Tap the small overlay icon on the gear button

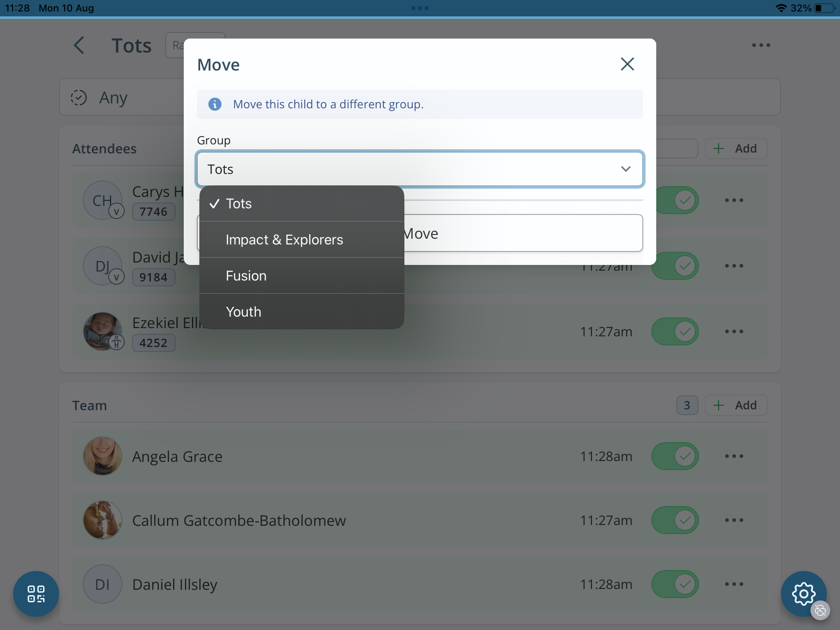[x=820, y=610]
